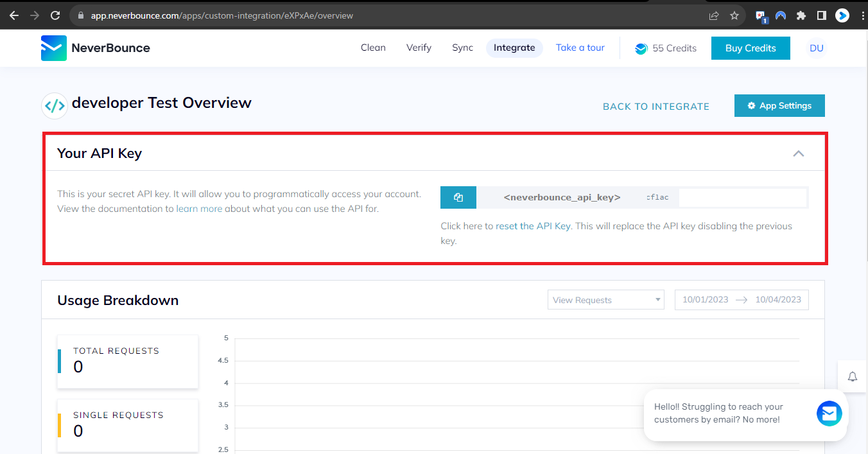This screenshot has height=454, width=868.
Task: Click the API key value field
Action: pyautogui.click(x=642, y=198)
